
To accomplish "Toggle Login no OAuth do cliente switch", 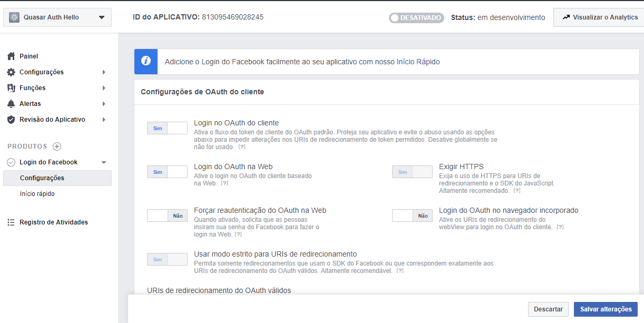I will 167,128.
